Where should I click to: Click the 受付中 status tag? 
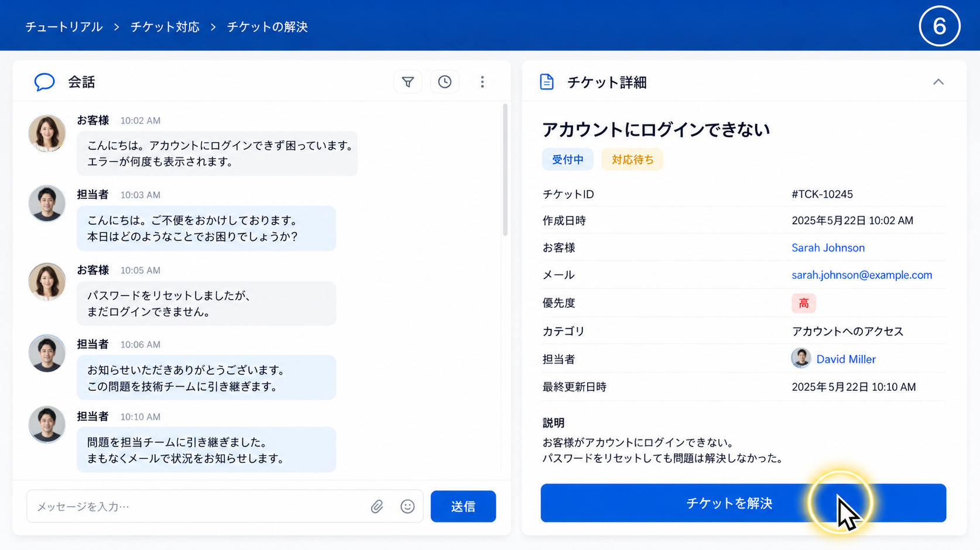[x=568, y=160]
